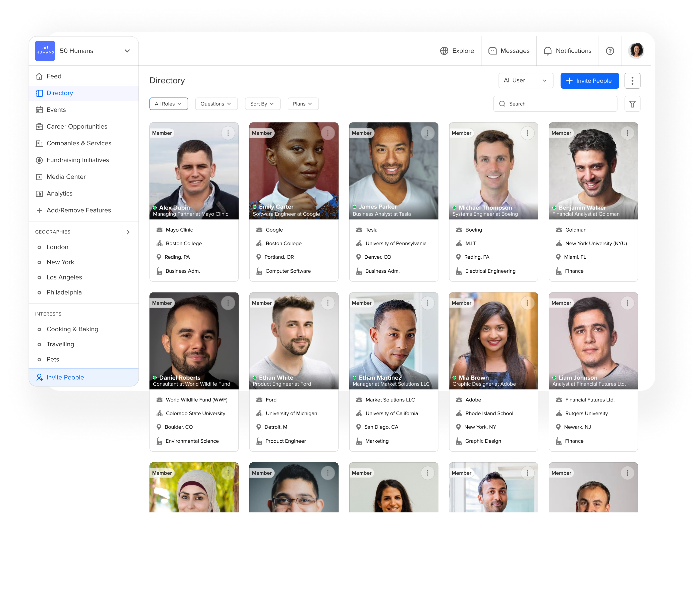This screenshot has height=610, width=700.
Task: Click into the Search field
Action: pos(555,104)
